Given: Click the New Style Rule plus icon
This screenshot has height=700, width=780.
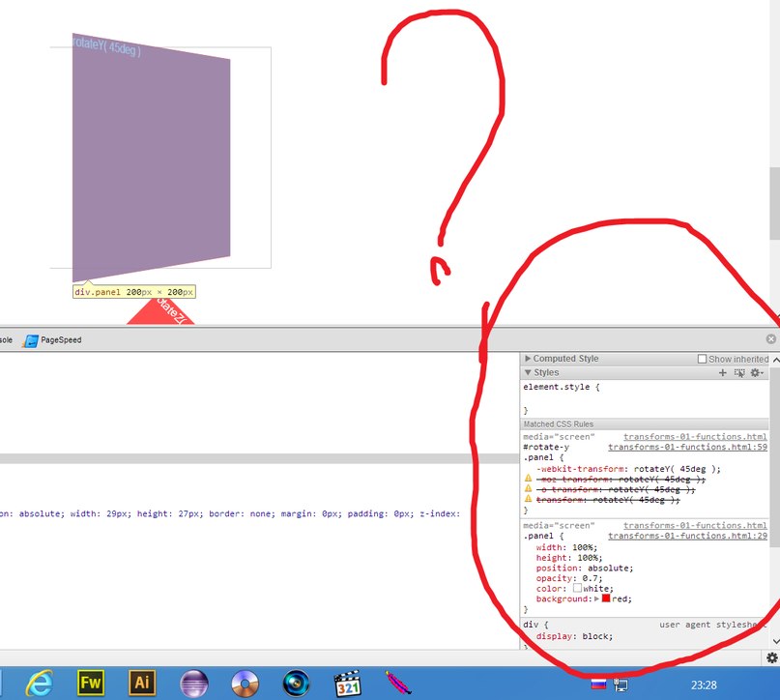Looking at the screenshot, I should point(722,372).
